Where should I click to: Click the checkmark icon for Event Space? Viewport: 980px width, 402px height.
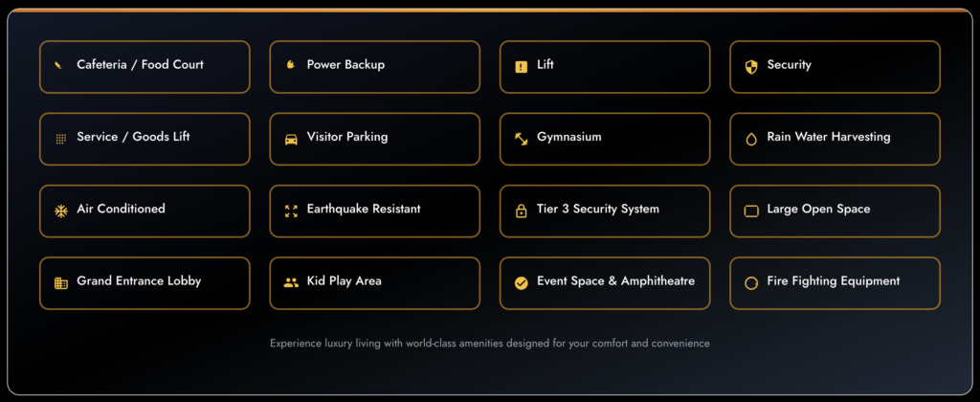pos(521,282)
